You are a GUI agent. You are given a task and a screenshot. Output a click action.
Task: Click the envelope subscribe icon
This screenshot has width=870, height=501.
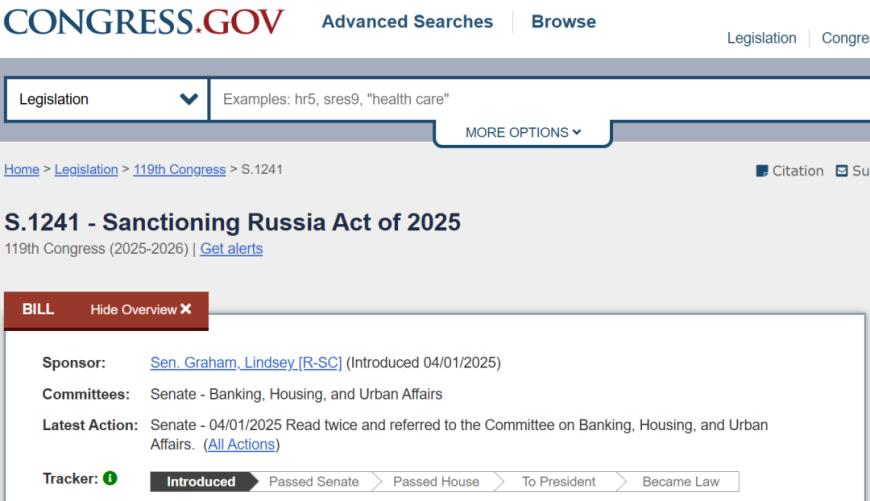841,171
